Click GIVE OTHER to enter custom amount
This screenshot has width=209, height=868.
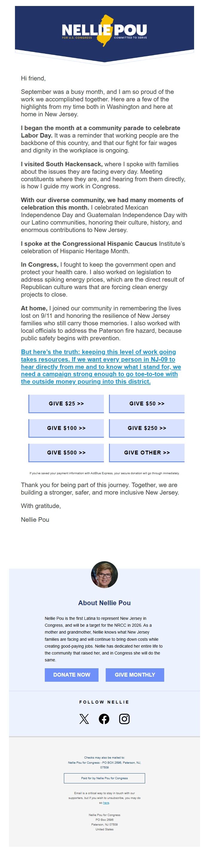[x=147, y=452]
